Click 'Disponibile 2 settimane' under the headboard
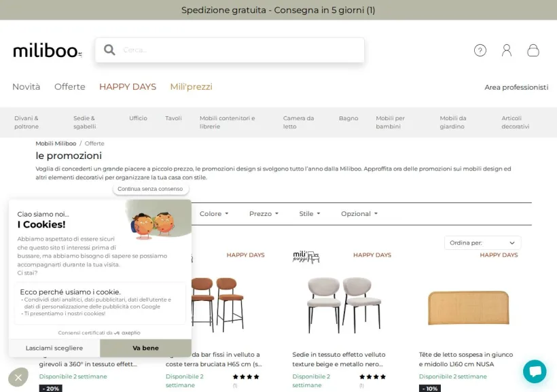Viewport: 557px width, 392px height. [x=453, y=376]
